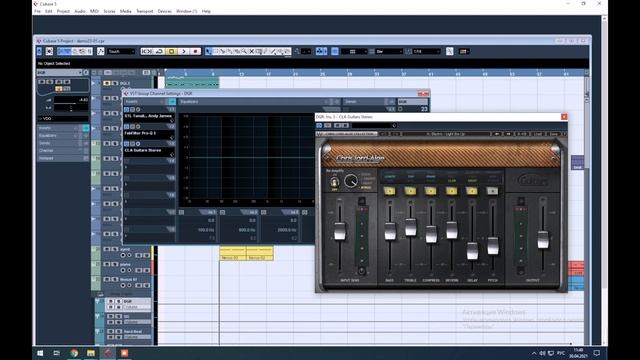Open Task View on the taskbar

tap(57, 353)
